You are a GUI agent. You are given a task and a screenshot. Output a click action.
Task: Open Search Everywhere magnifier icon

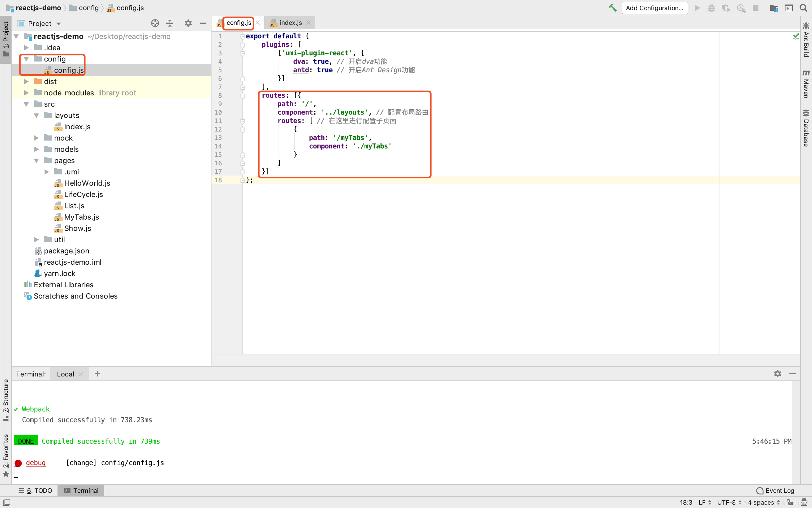[x=803, y=8]
